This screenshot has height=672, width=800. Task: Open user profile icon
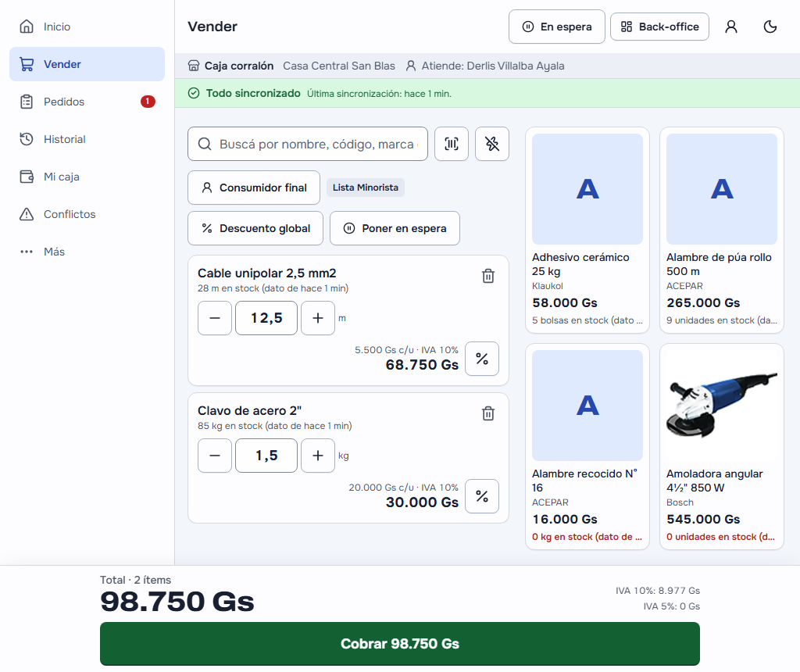(x=731, y=27)
